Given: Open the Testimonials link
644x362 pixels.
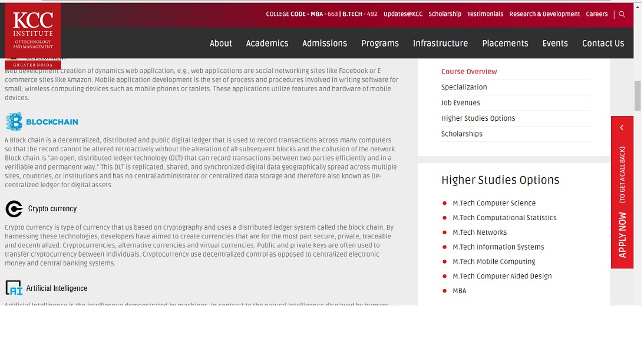Looking at the screenshot, I should coord(485,14).
